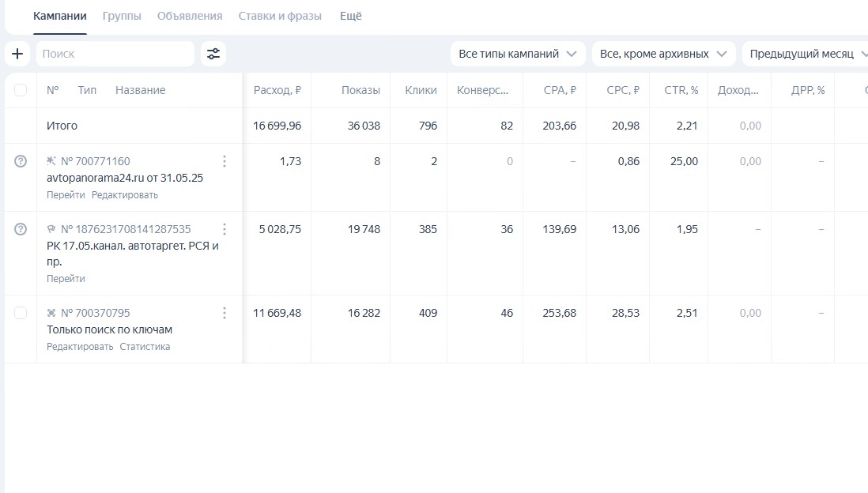Switch to the Группы tab
868x493 pixels.
[x=122, y=16]
